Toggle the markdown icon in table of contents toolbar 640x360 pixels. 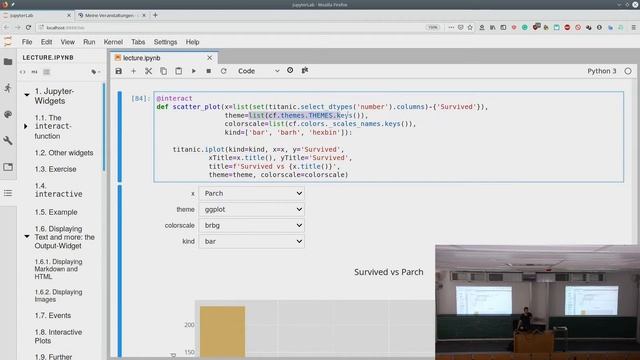pos(34,72)
